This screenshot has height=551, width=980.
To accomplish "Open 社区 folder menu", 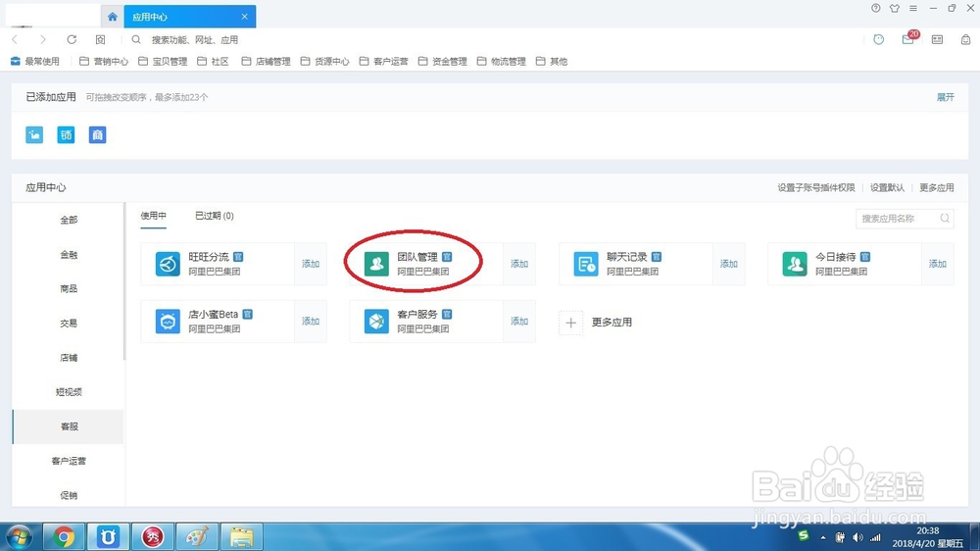I will 213,62.
